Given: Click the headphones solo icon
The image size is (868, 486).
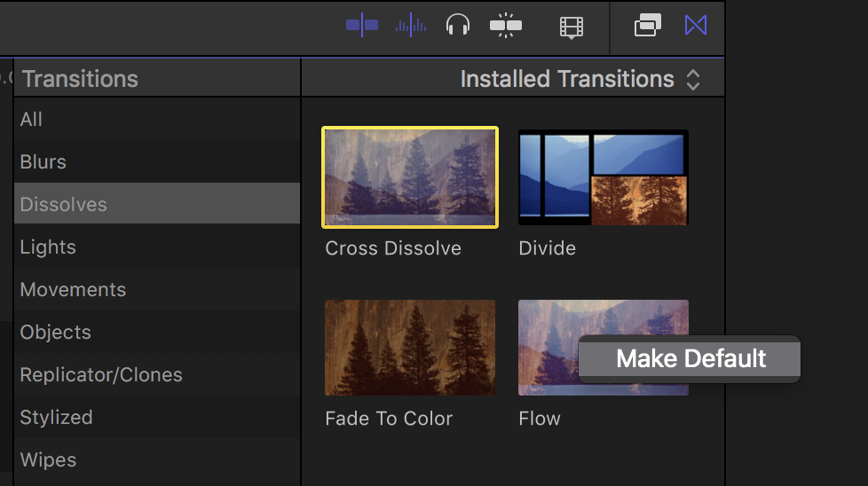Looking at the screenshot, I should 458,26.
